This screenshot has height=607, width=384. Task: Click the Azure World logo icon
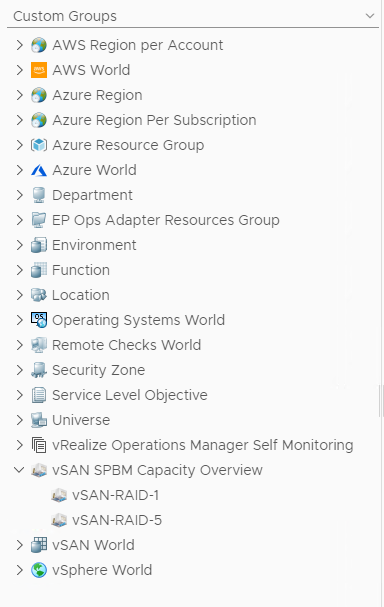coord(39,170)
